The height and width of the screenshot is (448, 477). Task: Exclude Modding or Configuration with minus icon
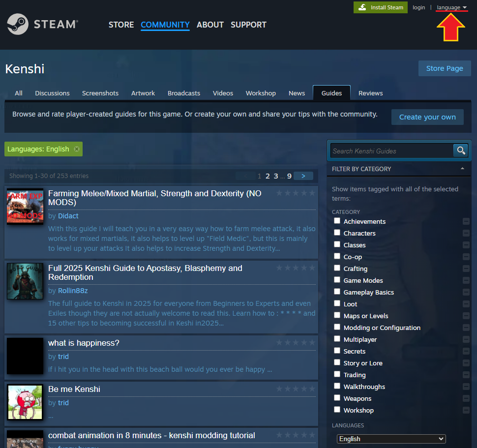(466, 328)
